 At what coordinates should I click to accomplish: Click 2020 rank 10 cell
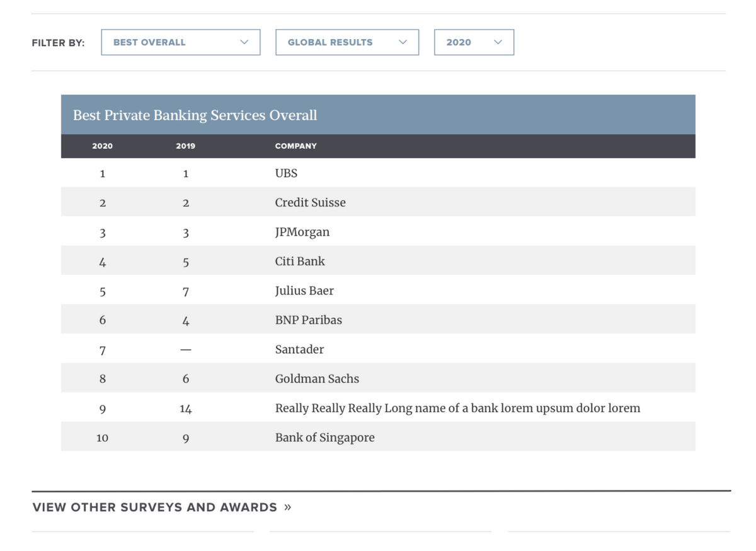tap(102, 438)
